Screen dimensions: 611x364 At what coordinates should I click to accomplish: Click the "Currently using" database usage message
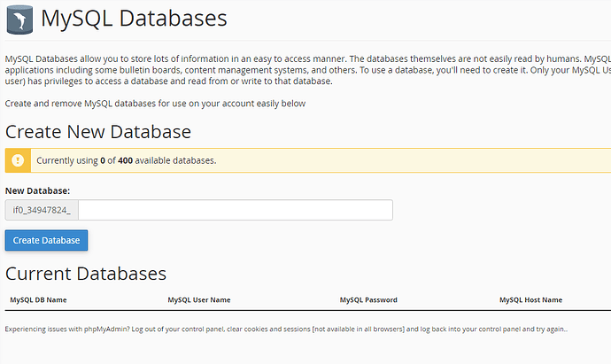[x=126, y=160]
